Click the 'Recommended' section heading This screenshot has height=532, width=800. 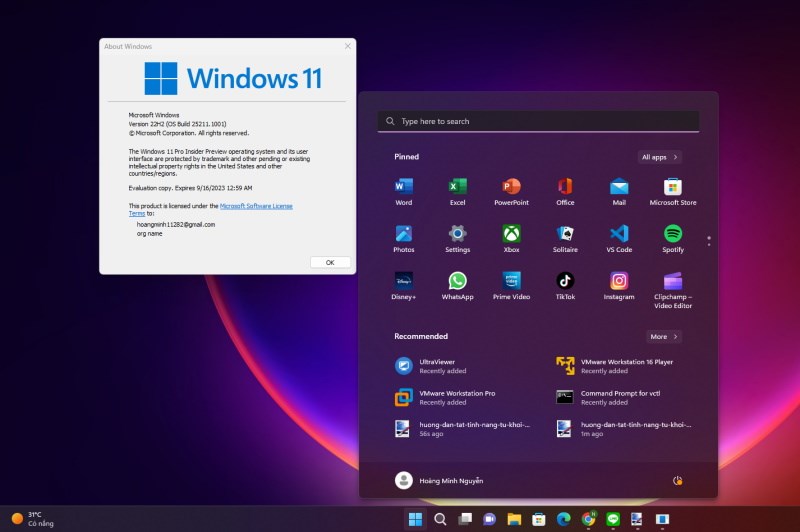pyautogui.click(x=421, y=336)
